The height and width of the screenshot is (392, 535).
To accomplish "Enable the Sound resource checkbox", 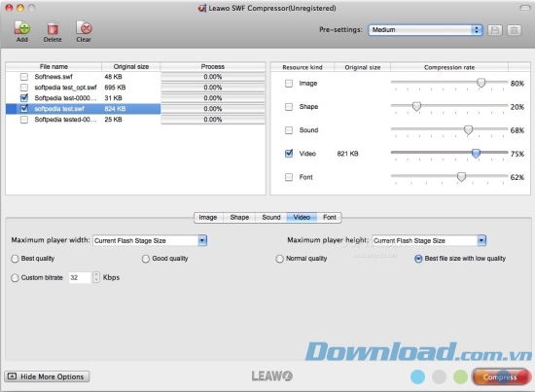I will click(289, 130).
